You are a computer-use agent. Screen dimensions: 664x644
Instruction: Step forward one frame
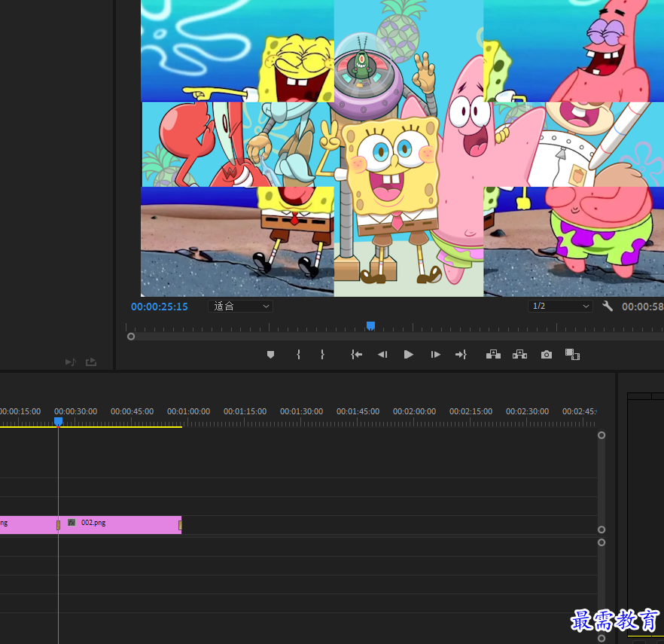point(435,355)
